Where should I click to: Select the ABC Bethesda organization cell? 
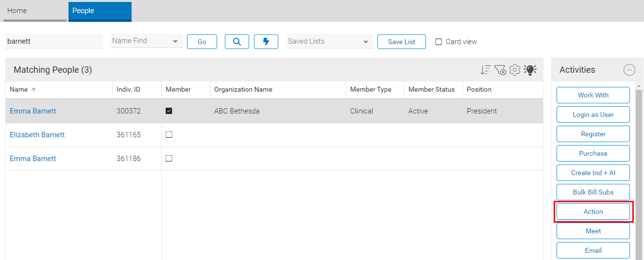(278, 111)
